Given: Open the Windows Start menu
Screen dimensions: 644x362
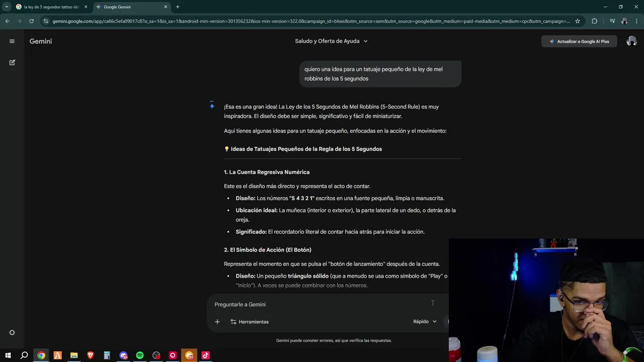Looking at the screenshot, I should click(8, 355).
